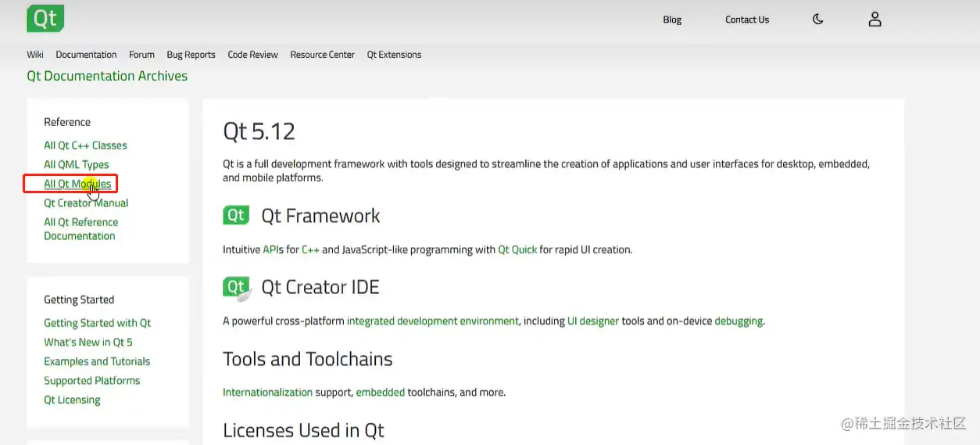The width and height of the screenshot is (980, 445).
Task: Open Qt Creator Manual link
Action: coord(86,203)
